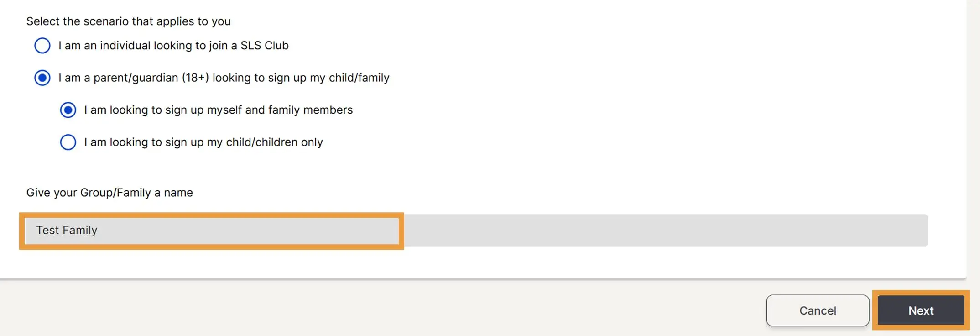Select the parent/guardian (18+) radio button
Screen dimensions: 980x336
[x=42, y=78]
